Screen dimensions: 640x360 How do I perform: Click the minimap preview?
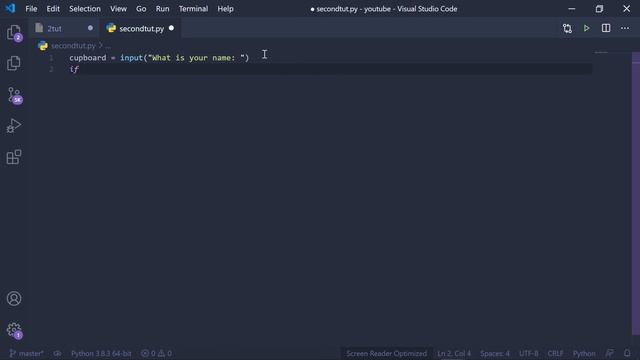[601, 53]
